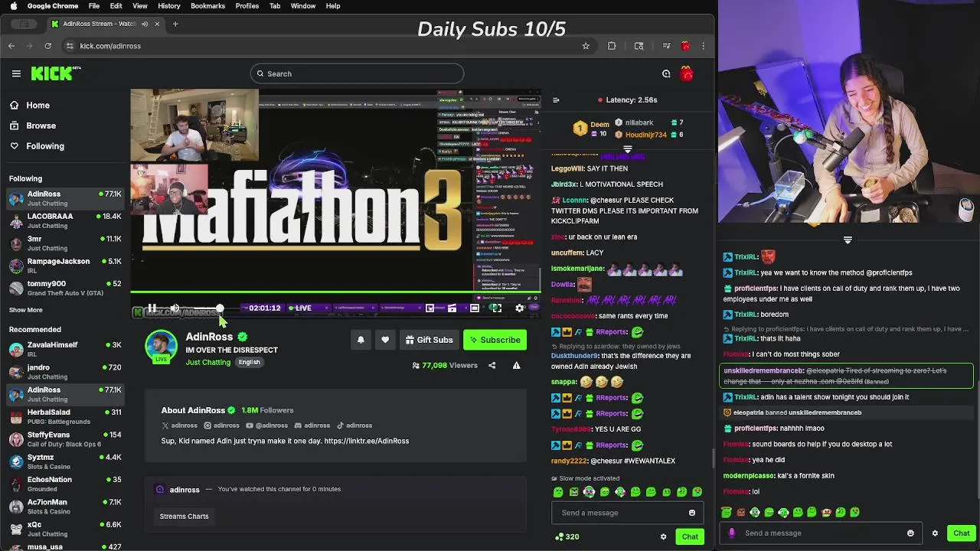Click the English language tag

(249, 362)
